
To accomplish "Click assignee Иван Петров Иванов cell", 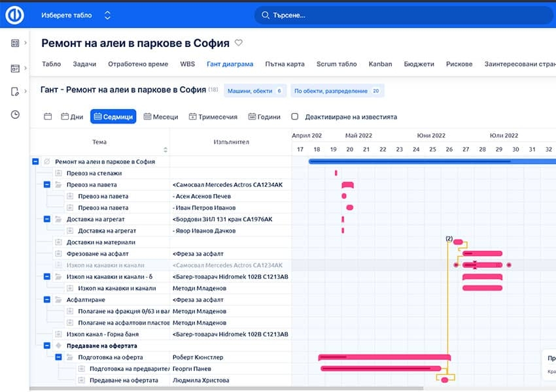I will pos(230,208).
